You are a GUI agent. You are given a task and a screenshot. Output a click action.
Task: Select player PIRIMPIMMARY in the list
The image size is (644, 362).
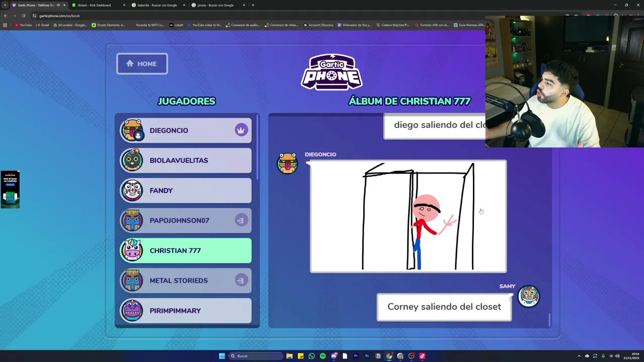point(186,311)
